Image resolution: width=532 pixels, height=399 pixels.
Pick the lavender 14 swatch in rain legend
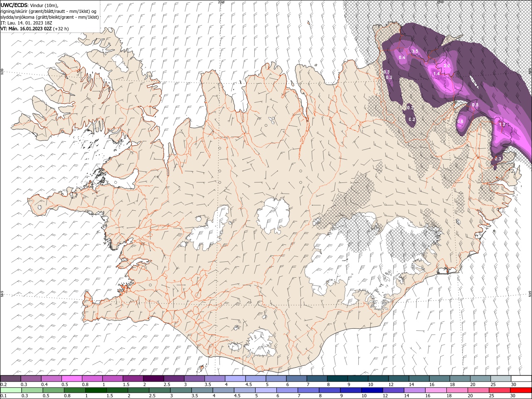pyautogui.click(x=414, y=390)
